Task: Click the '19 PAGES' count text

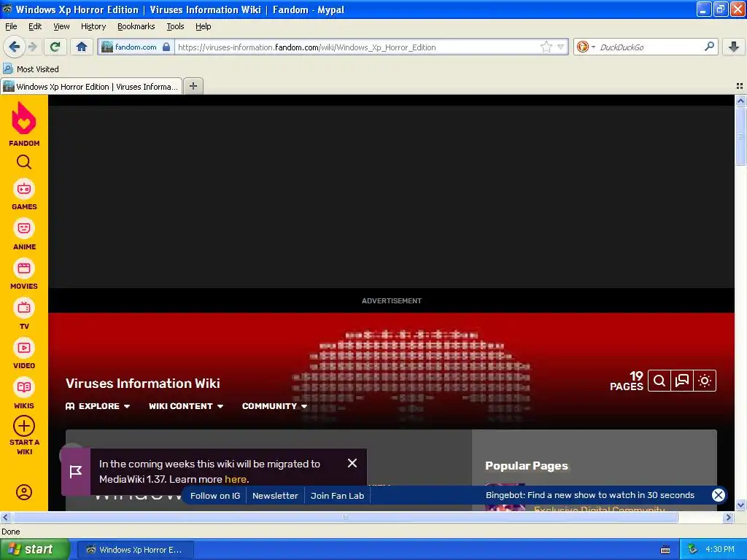Action: pos(627,381)
